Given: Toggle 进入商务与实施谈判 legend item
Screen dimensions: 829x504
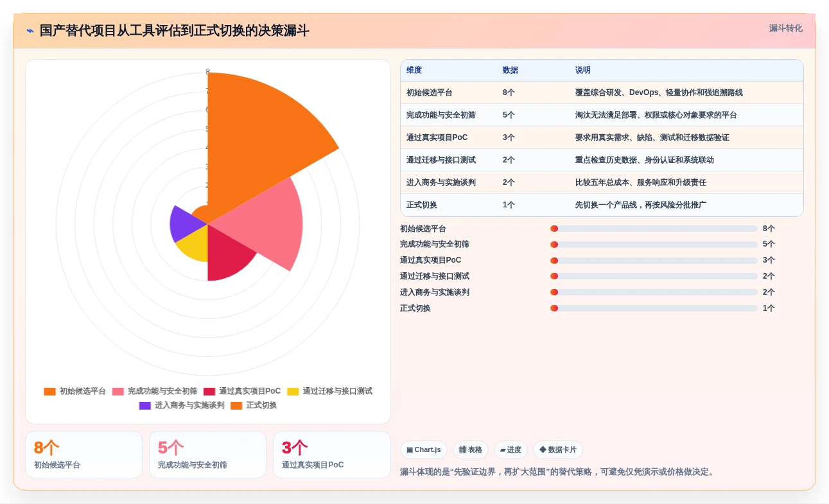Looking at the screenshot, I should 182,405.
